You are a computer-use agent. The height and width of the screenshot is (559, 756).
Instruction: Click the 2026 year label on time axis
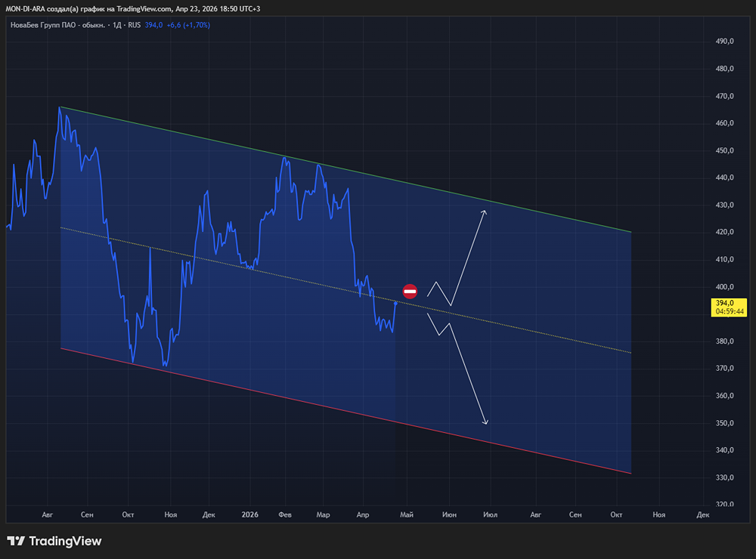click(x=249, y=514)
